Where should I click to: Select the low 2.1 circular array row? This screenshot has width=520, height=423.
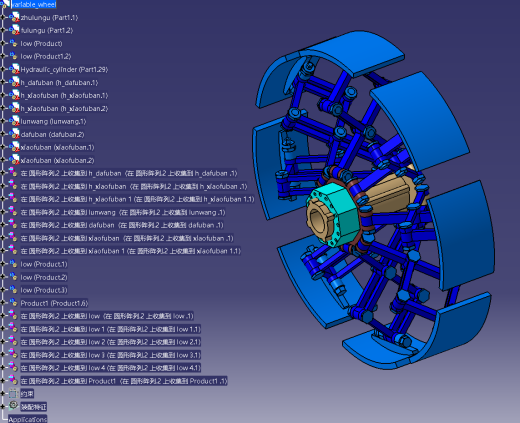[111, 342]
